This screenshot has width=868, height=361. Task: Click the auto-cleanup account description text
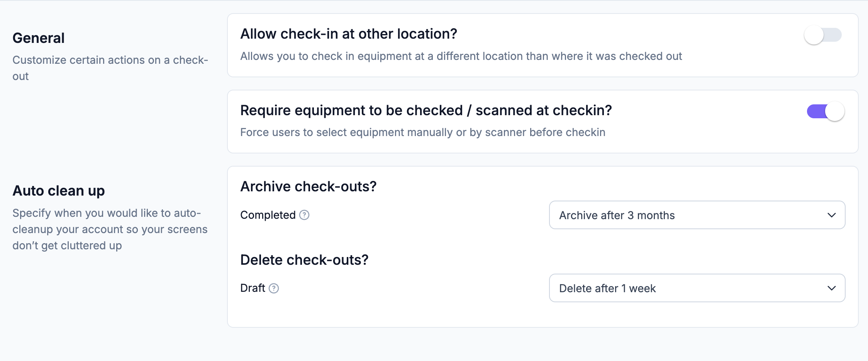coord(110,229)
